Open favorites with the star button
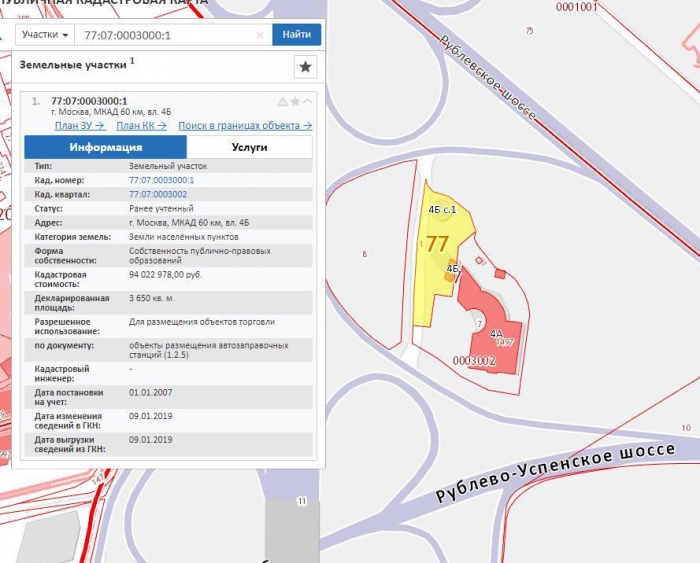The width and height of the screenshot is (700, 563). tap(305, 67)
